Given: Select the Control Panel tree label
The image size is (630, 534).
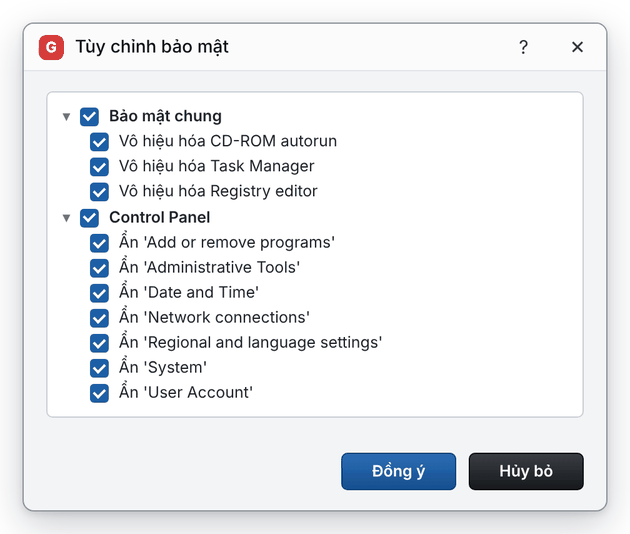Looking at the screenshot, I should point(160,217).
